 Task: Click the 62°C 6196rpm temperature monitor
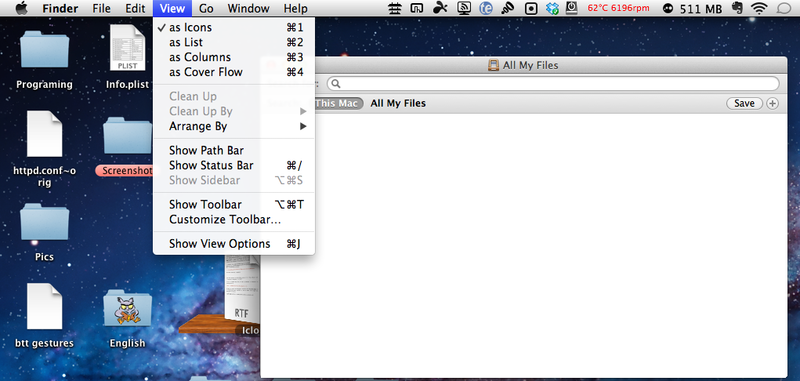pos(618,8)
